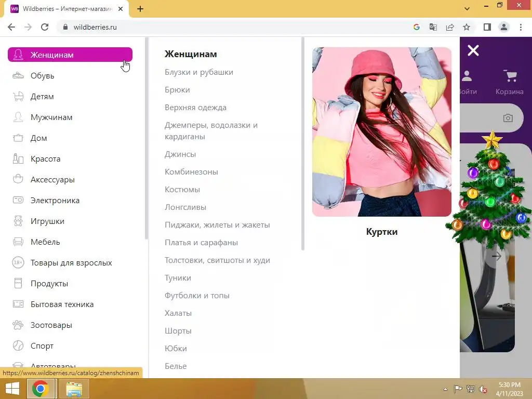This screenshot has width=532, height=399.
Task: Click the camera icon next to Электроника
Action: click(18, 200)
